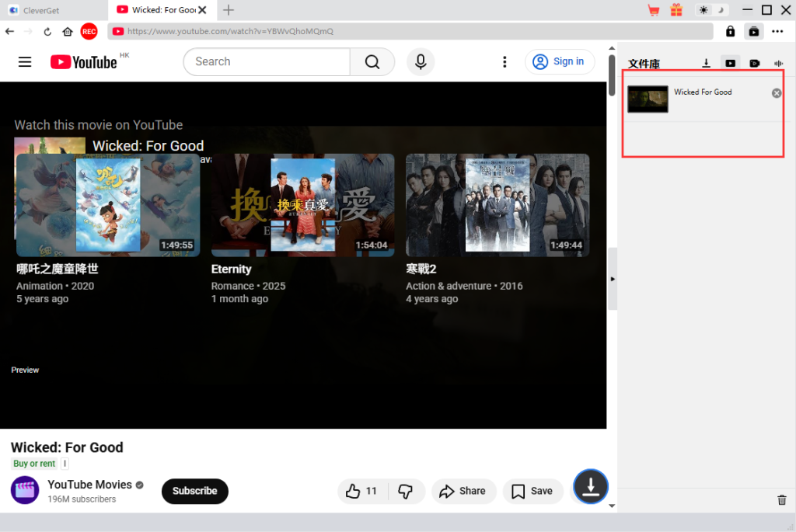Save the video to a playlist

pos(532,491)
